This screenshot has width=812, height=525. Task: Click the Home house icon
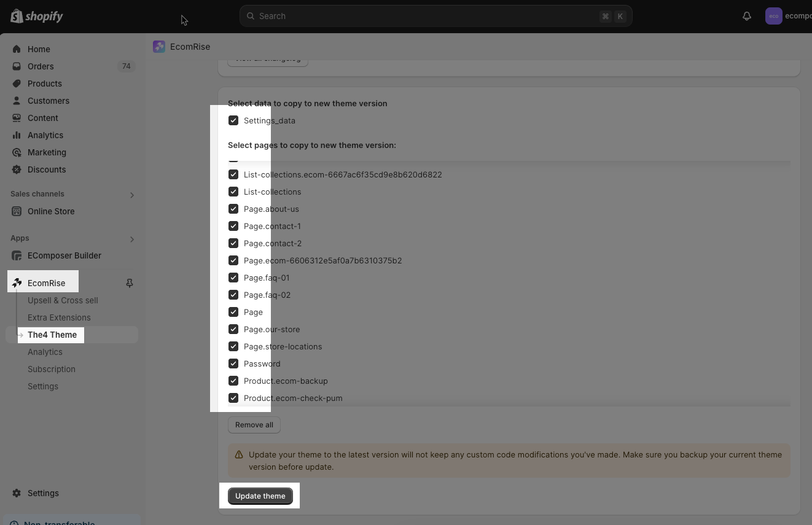tap(17, 49)
